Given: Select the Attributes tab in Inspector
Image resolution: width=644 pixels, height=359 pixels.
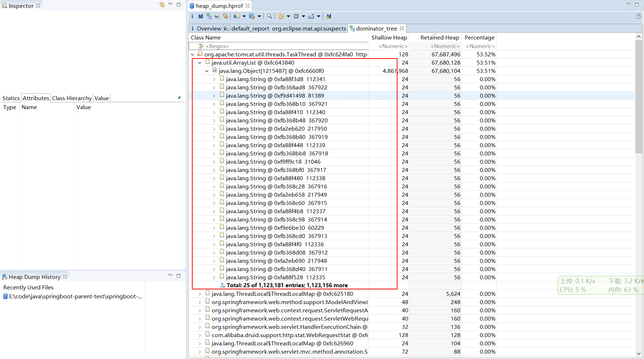Looking at the screenshot, I should (x=36, y=98).
